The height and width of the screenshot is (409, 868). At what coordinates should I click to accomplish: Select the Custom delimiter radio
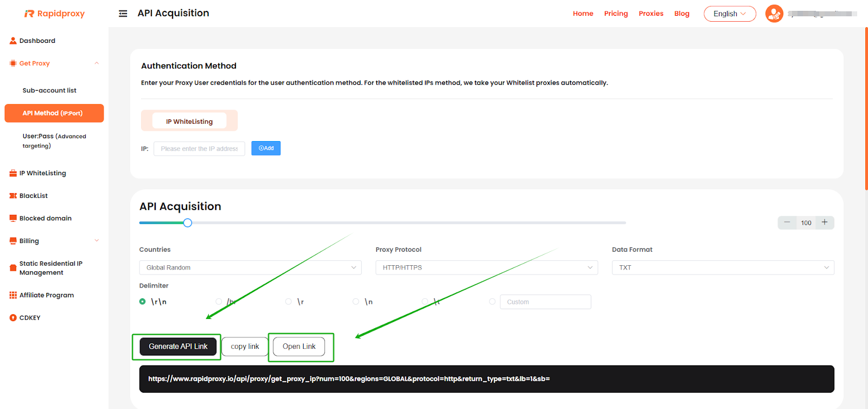pyautogui.click(x=492, y=302)
